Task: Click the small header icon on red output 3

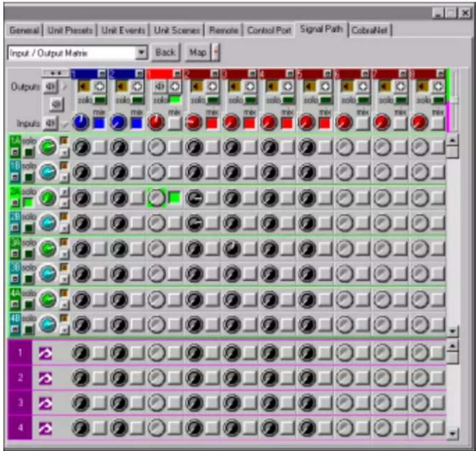Action: click(253, 73)
